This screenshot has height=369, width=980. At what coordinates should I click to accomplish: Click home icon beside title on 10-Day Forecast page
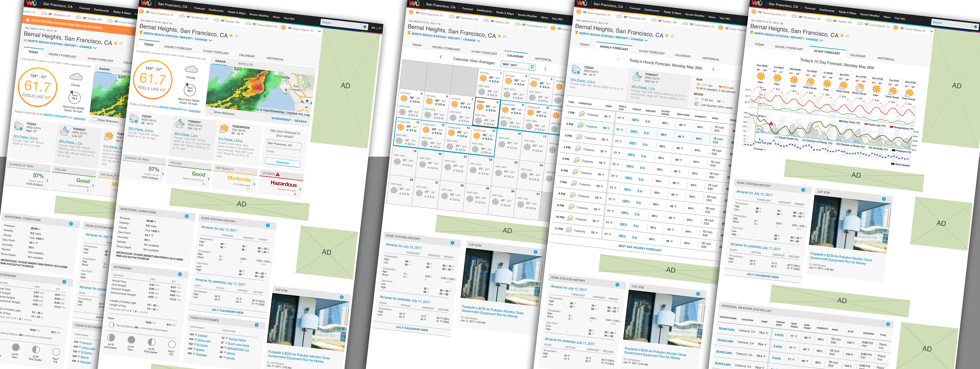coord(847,36)
